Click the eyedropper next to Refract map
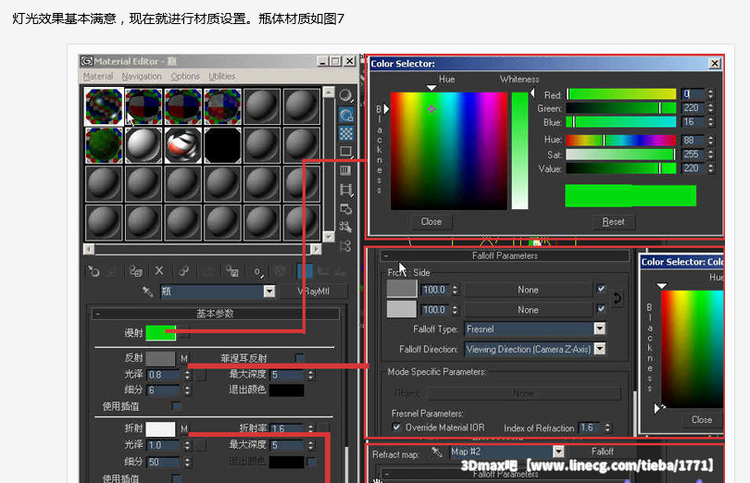Screen dimensions: 750x483 pyautogui.click(x=437, y=451)
